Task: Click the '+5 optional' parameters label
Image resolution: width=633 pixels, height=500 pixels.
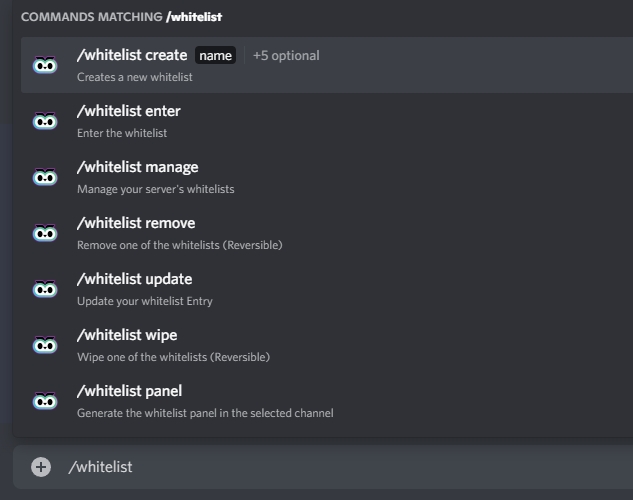Action: [286, 56]
